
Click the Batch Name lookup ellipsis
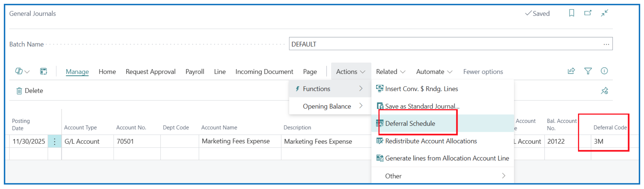point(606,44)
